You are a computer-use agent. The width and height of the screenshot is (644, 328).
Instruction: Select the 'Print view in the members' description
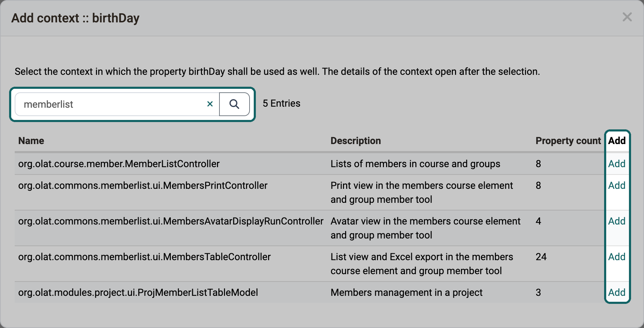[x=422, y=192]
